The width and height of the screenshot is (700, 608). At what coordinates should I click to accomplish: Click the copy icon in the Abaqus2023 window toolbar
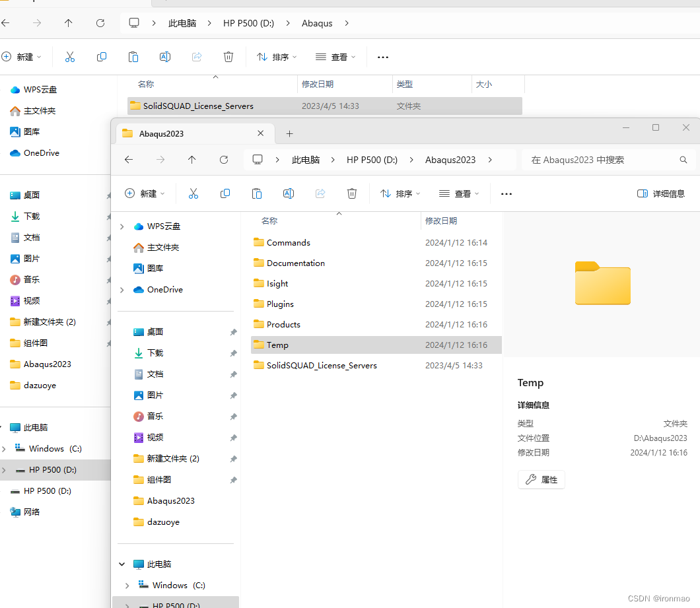225,193
